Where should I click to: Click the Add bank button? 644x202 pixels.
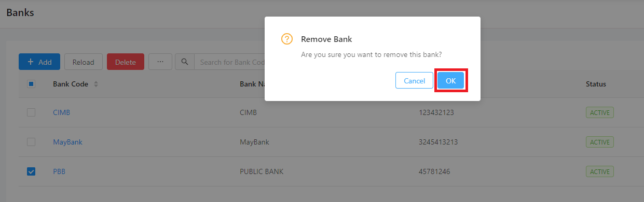pyautogui.click(x=39, y=62)
